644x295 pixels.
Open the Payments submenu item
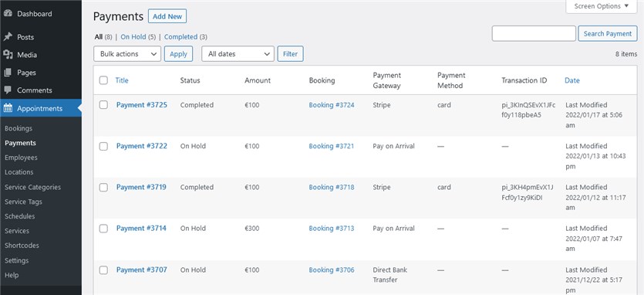[x=20, y=143]
